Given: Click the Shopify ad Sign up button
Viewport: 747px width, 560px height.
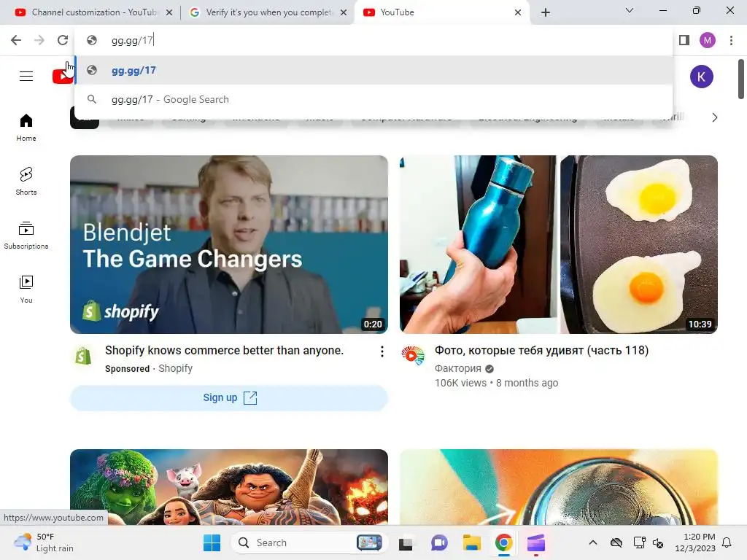Looking at the screenshot, I should pyautogui.click(x=229, y=397).
